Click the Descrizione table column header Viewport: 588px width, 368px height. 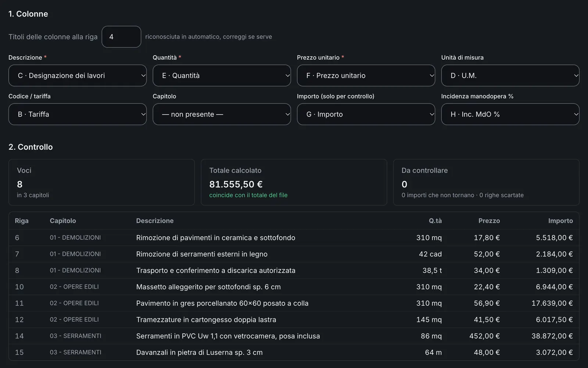[x=155, y=221]
